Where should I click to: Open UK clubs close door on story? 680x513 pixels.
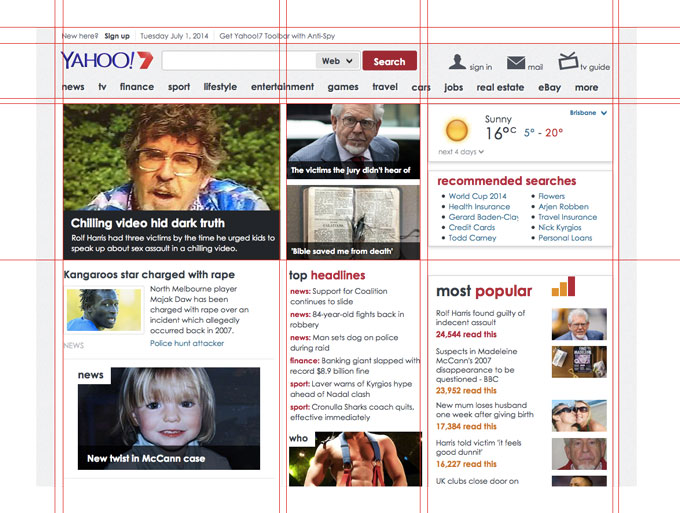[x=477, y=481]
